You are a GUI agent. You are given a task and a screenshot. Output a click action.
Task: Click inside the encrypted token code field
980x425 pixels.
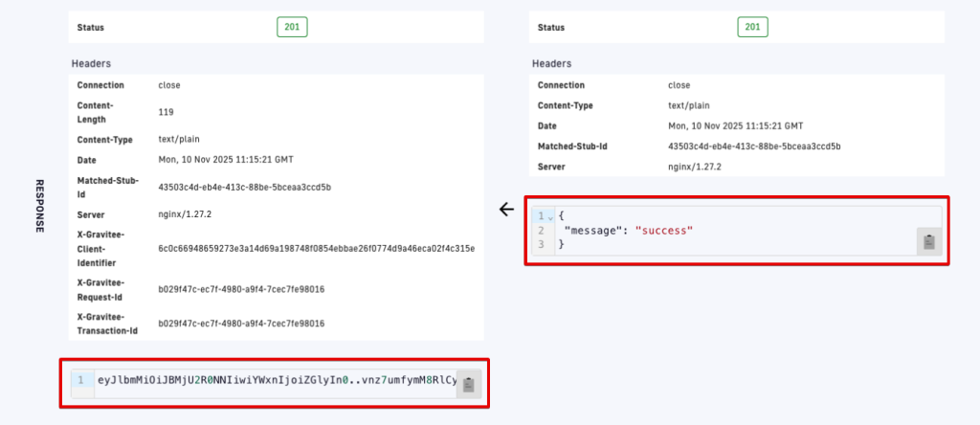[276, 380]
